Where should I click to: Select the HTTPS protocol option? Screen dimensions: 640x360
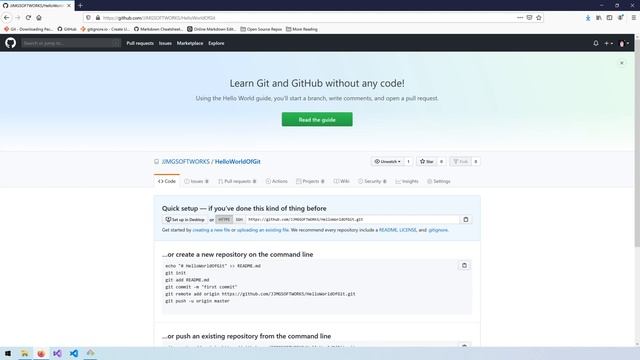(x=224, y=220)
